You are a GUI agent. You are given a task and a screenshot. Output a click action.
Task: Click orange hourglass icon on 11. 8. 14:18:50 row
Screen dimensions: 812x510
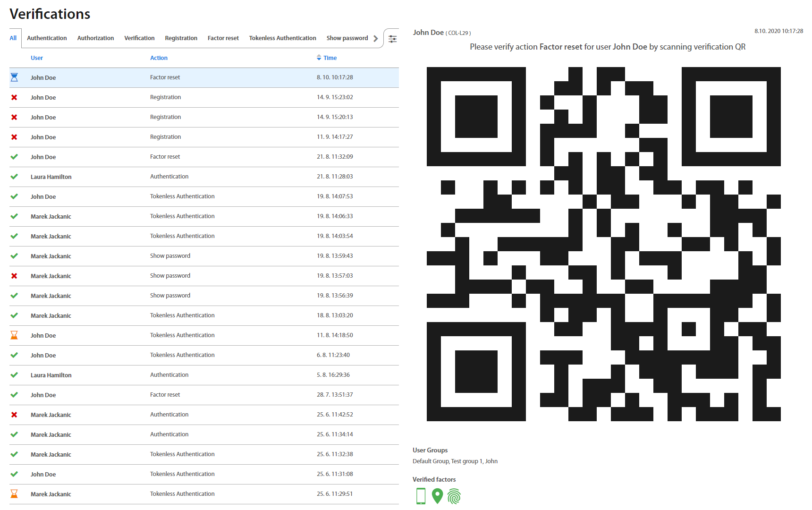(14, 335)
